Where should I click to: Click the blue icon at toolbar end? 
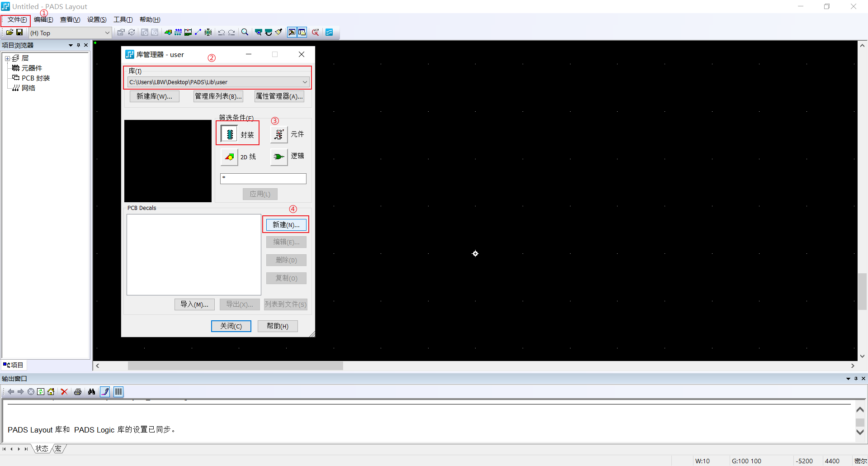pos(329,32)
